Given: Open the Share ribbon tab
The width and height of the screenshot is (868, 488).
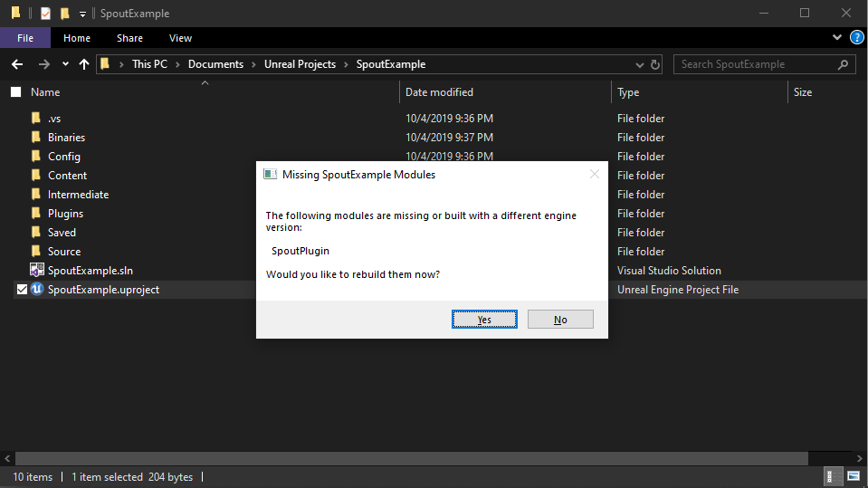Looking at the screenshot, I should click(x=129, y=38).
